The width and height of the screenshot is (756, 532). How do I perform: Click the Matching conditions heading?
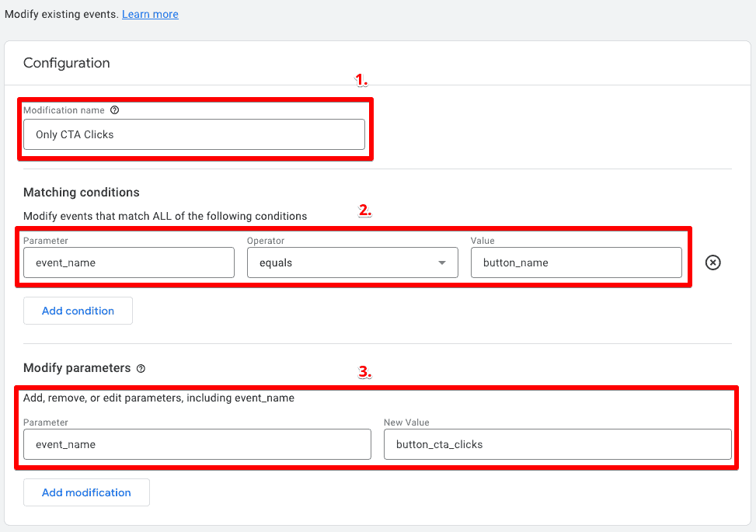point(81,192)
